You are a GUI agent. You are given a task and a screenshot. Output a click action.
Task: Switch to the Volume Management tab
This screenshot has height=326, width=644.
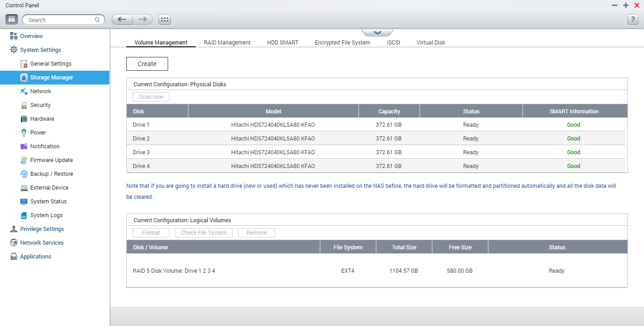161,43
